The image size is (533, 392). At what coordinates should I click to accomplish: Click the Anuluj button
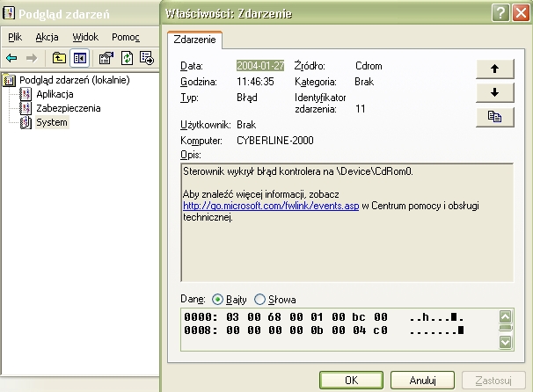click(x=422, y=380)
